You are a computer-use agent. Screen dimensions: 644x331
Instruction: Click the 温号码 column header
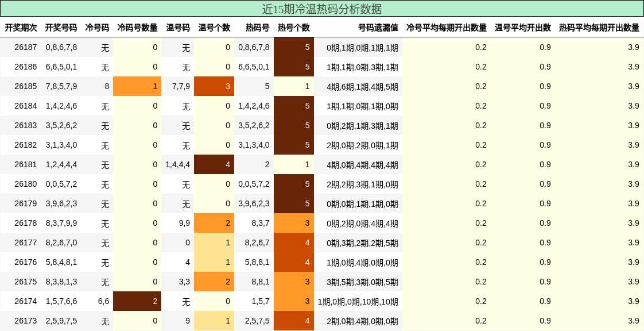pos(178,28)
